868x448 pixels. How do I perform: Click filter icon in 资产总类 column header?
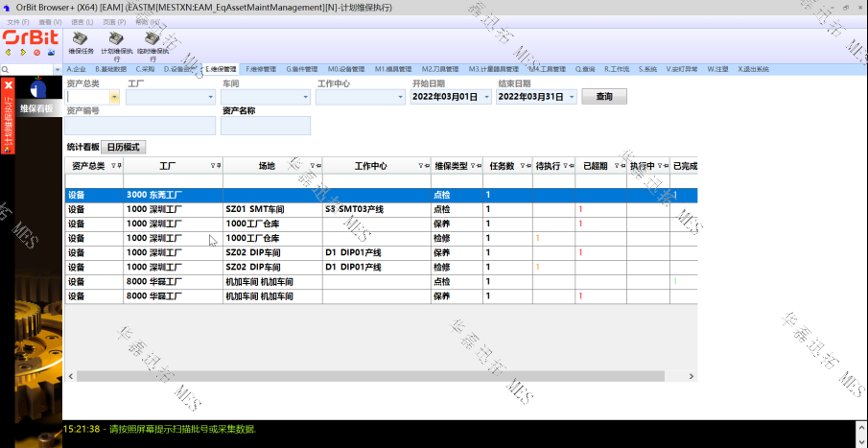(114, 166)
